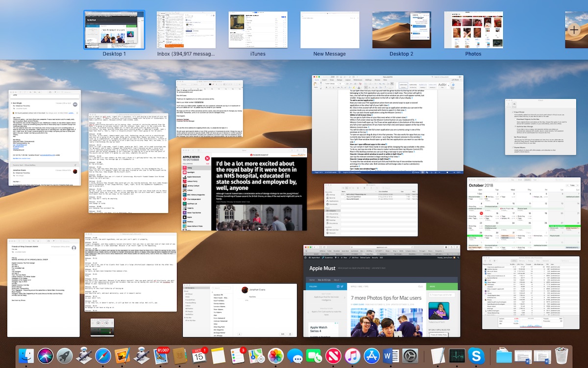Image resolution: width=588 pixels, height=368 pixels.
Task: Add a new desktop with plus button
Action: coord(574,30)
